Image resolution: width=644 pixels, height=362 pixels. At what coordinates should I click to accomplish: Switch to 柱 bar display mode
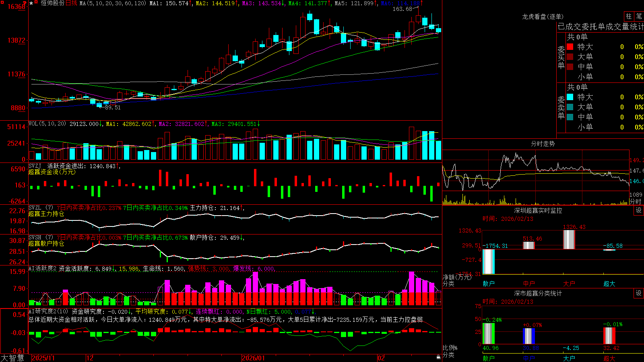pos(629,16)
